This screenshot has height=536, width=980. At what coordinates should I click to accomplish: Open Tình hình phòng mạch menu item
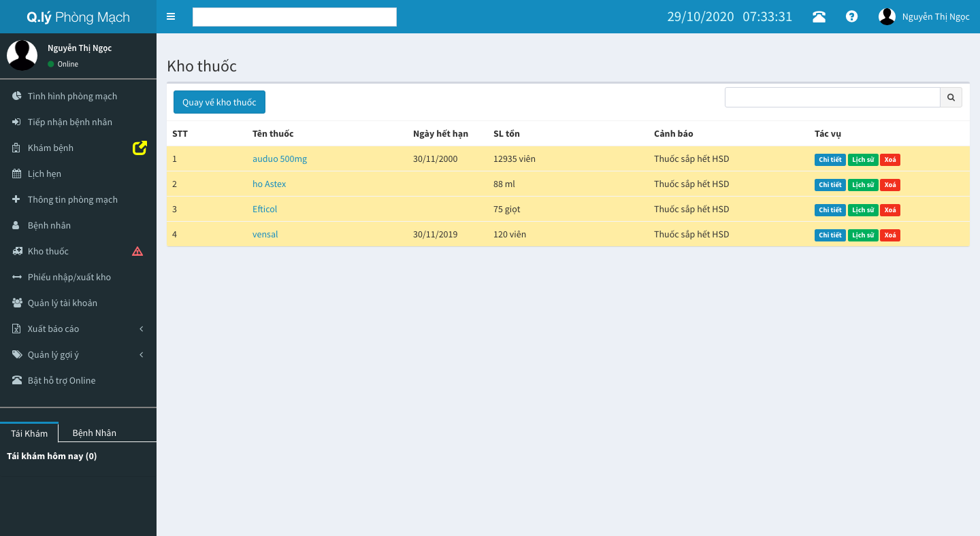tap(78, 96)
